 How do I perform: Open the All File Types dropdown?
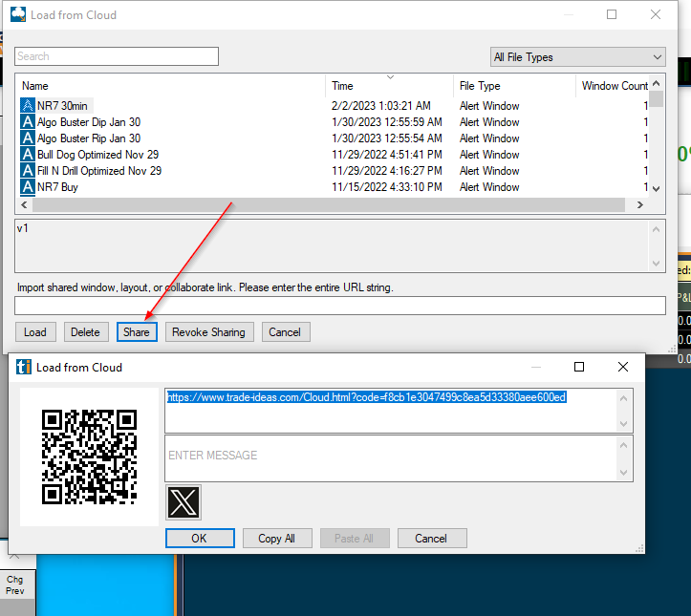pyautogui.click(x=577, y=57)
